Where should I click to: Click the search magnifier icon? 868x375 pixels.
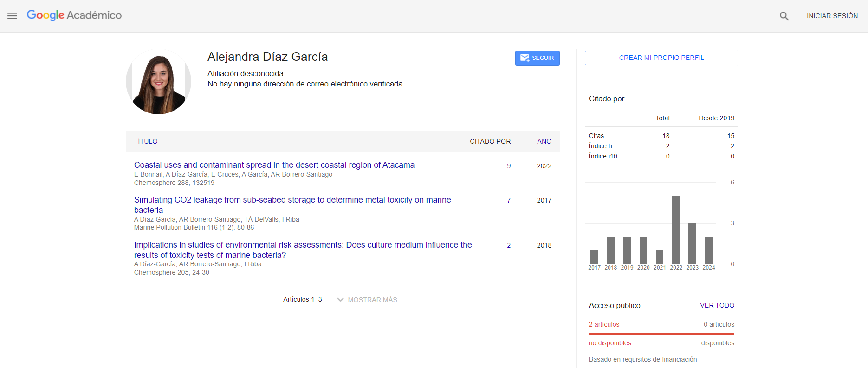(x=784, y=16)
